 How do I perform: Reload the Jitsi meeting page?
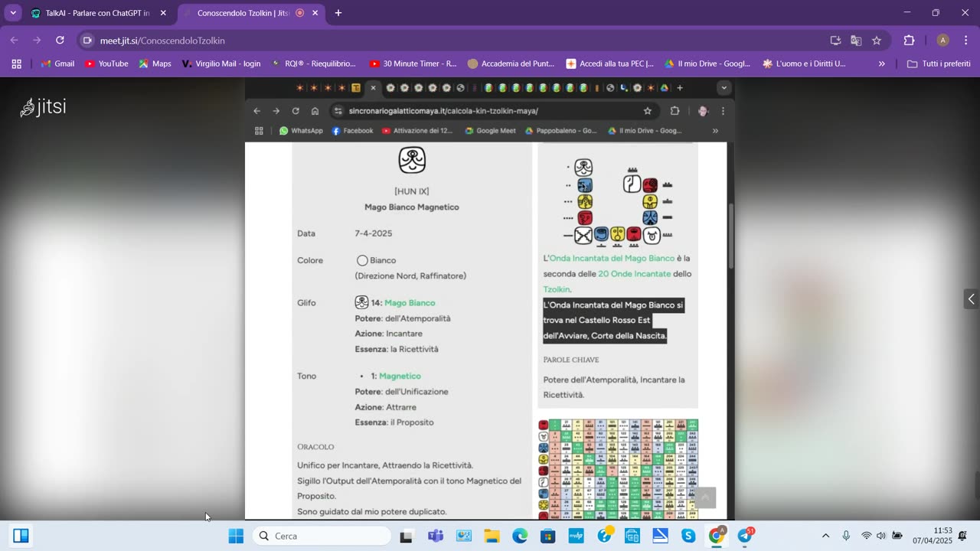(x=60, y=41)
